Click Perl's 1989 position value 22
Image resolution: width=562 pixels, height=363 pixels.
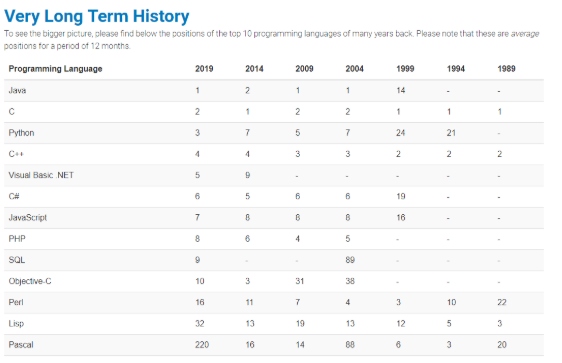point(502,302)
